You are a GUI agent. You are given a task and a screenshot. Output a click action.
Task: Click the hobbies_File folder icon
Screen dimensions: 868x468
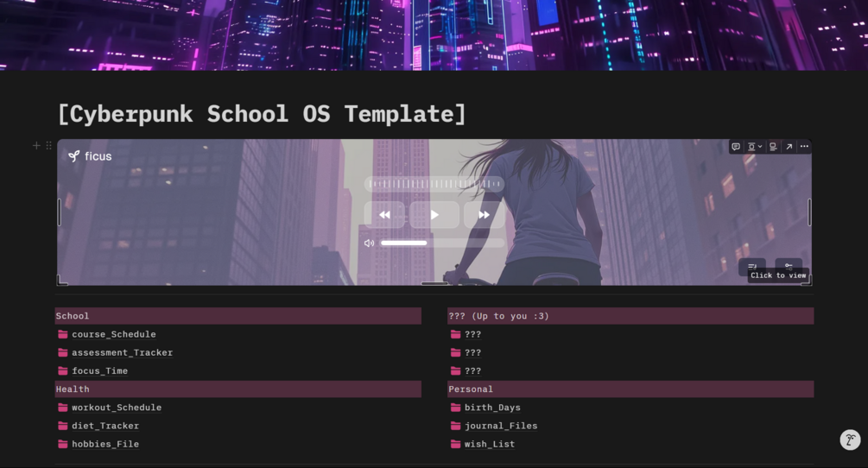click(x=62, y=444)
